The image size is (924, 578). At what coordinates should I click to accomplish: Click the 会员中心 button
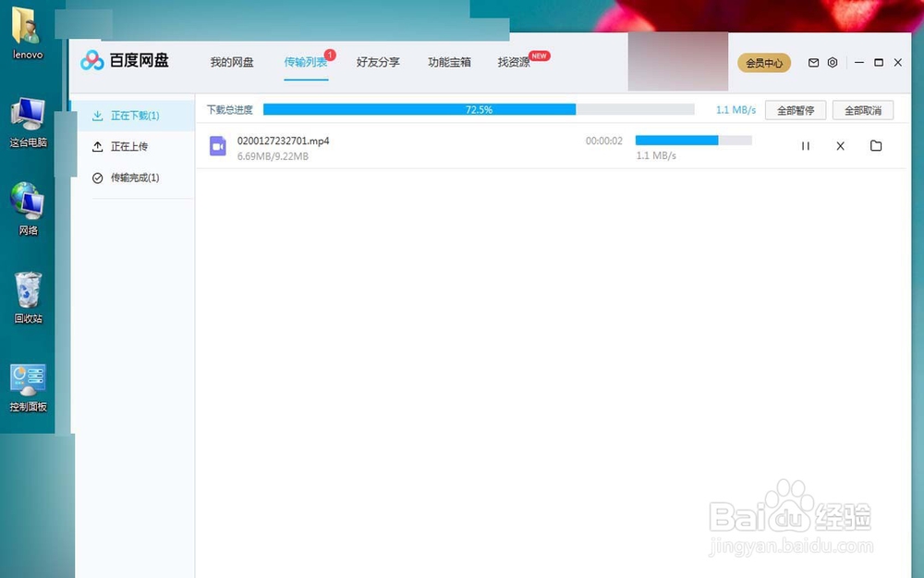pyautogui.click(x=764, y=63)
